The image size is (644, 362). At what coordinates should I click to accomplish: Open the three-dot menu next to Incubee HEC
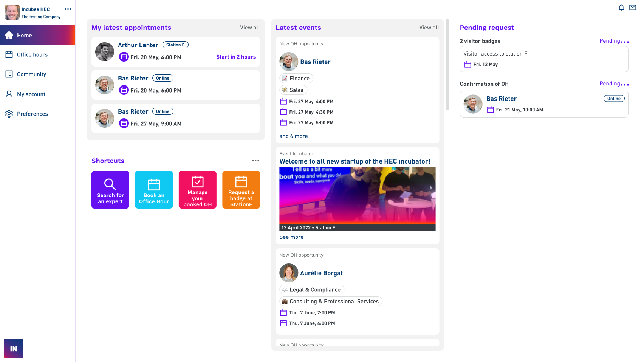[x=68, y=9]
